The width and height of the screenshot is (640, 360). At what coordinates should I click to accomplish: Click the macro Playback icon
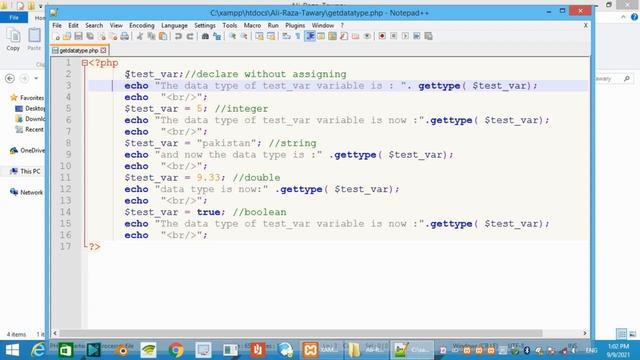pos(405,36)
